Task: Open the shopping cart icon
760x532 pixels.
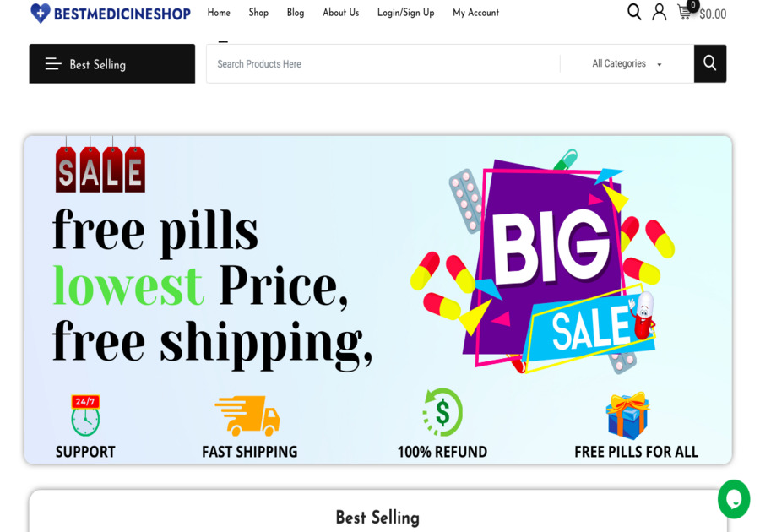Action: (684, 12)
